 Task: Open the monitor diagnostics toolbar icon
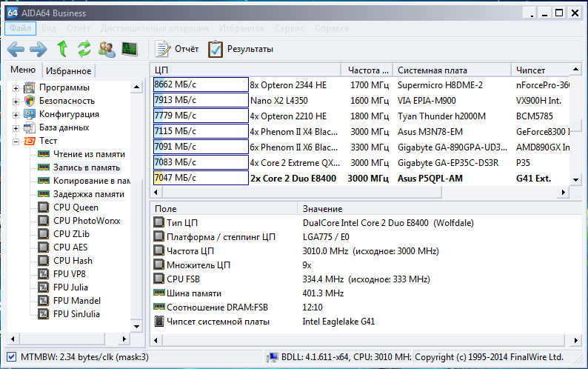point(130,49)
